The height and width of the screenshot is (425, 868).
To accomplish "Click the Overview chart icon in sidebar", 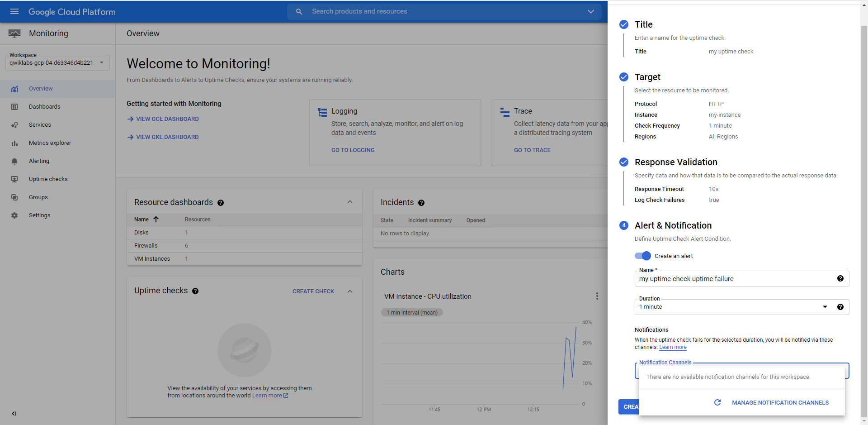I will tap(14, 89).
